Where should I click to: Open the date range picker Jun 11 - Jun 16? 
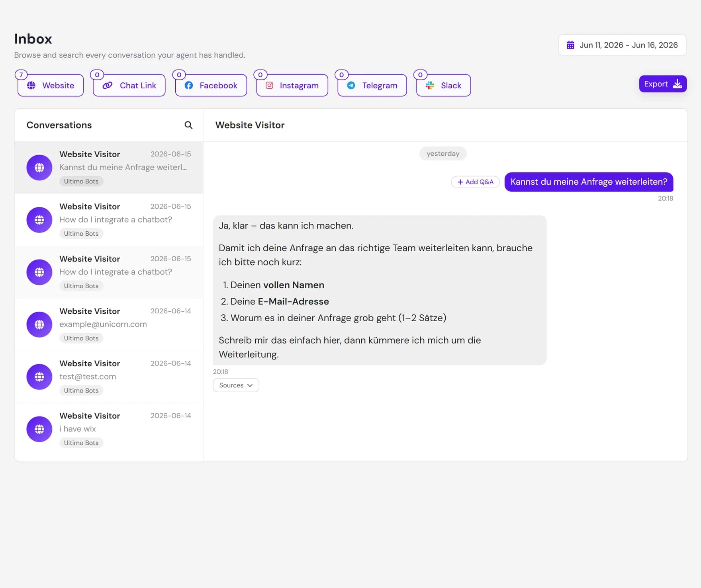622,45
